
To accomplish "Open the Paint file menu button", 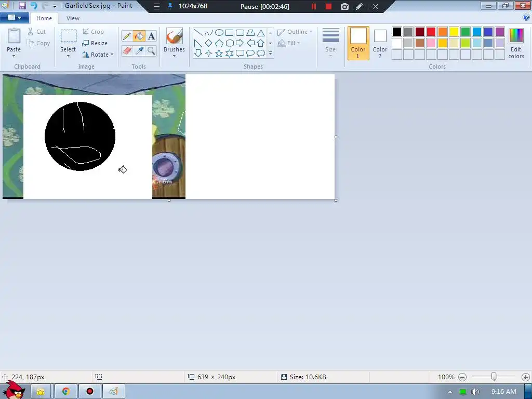I will pyautogui.click(x=14, y=18).
